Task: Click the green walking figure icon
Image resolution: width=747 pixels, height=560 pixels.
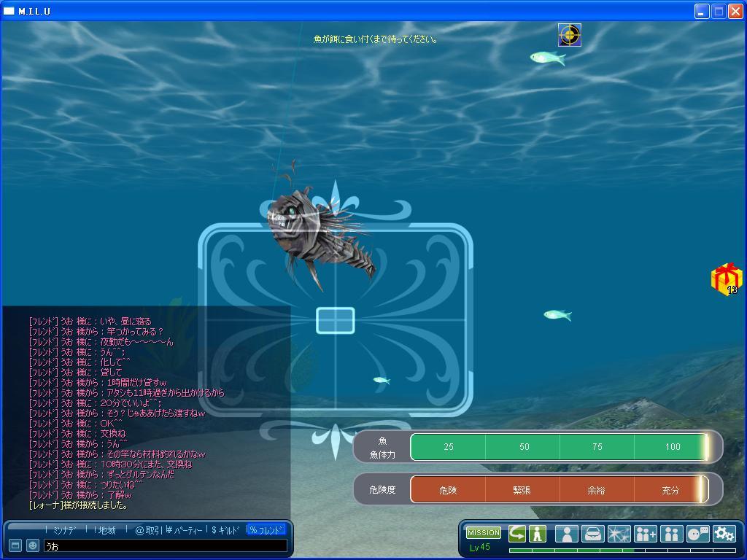Action: 538,533
